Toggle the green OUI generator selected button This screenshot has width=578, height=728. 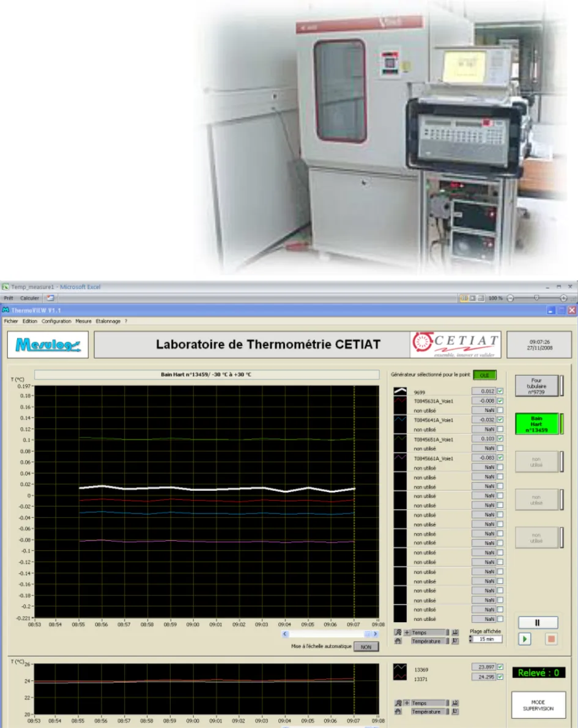(484, 375)
